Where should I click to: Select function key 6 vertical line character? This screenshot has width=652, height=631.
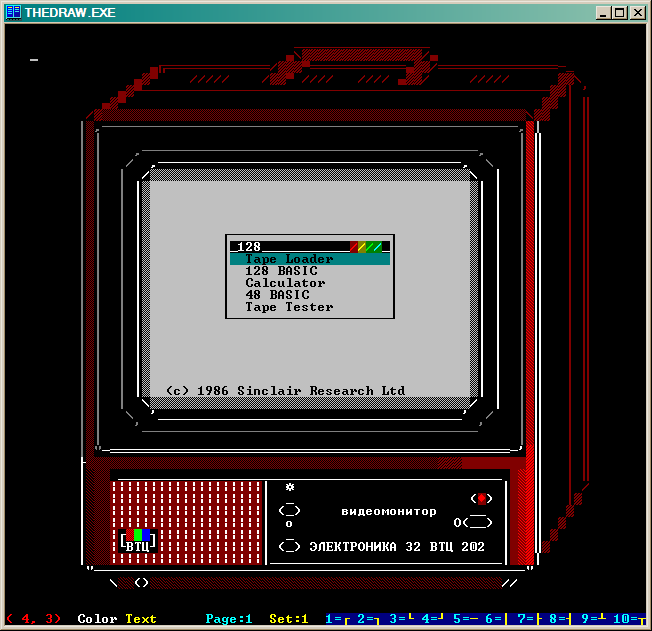497,619
